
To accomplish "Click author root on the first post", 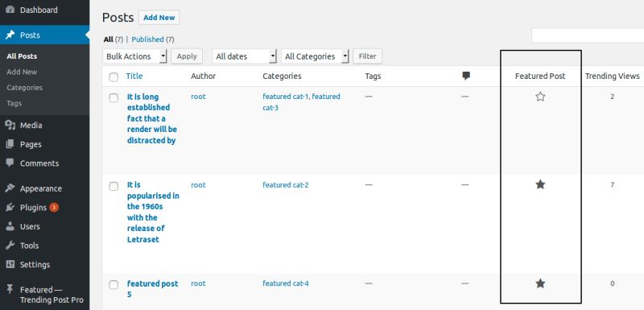I will [198, 97].
